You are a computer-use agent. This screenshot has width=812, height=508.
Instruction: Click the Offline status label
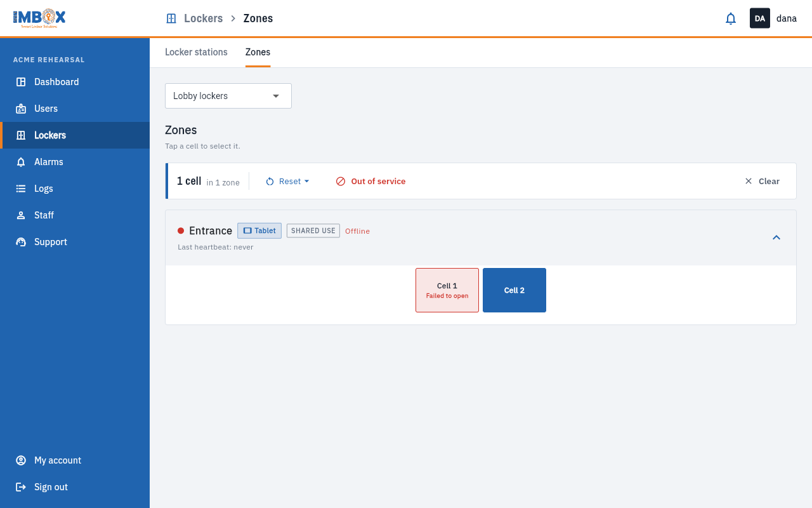(x=357, y=231)
